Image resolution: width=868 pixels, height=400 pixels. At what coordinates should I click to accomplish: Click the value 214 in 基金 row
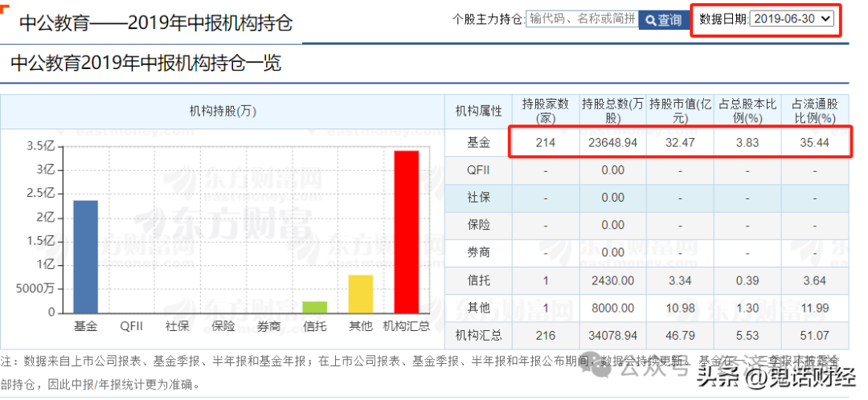pos(545,143)
